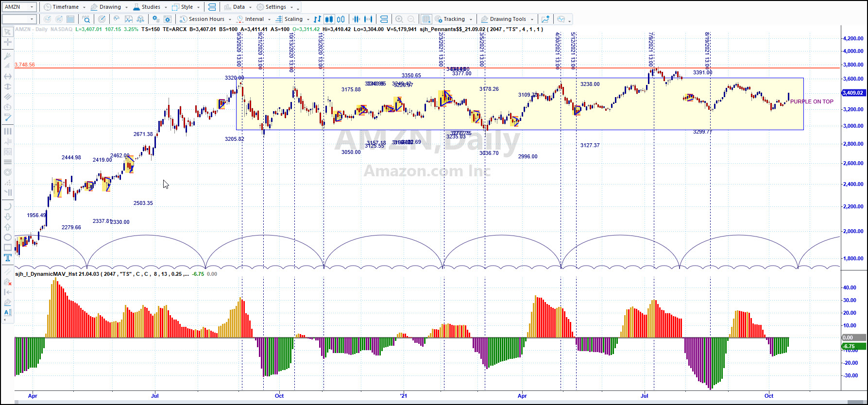Click the chart zoom out magnifier
The image size is (868, 405).
411,19
